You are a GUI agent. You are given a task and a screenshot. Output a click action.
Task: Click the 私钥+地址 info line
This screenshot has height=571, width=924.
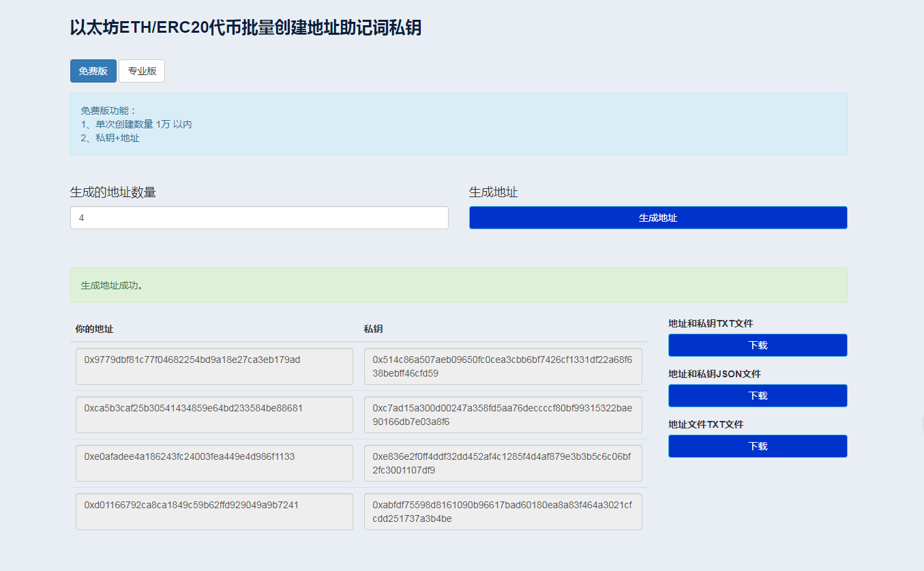tap(110, 138)
